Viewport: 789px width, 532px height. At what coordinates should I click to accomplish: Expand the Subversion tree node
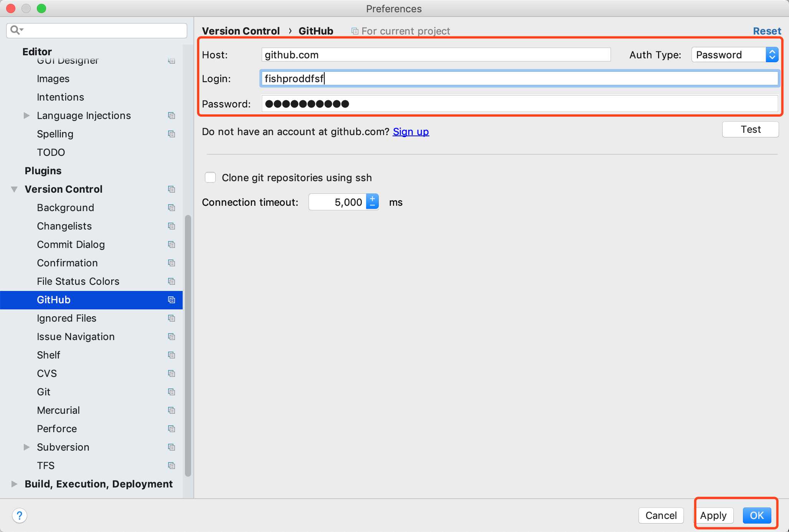pyautogui.click(x=26, y=447)
